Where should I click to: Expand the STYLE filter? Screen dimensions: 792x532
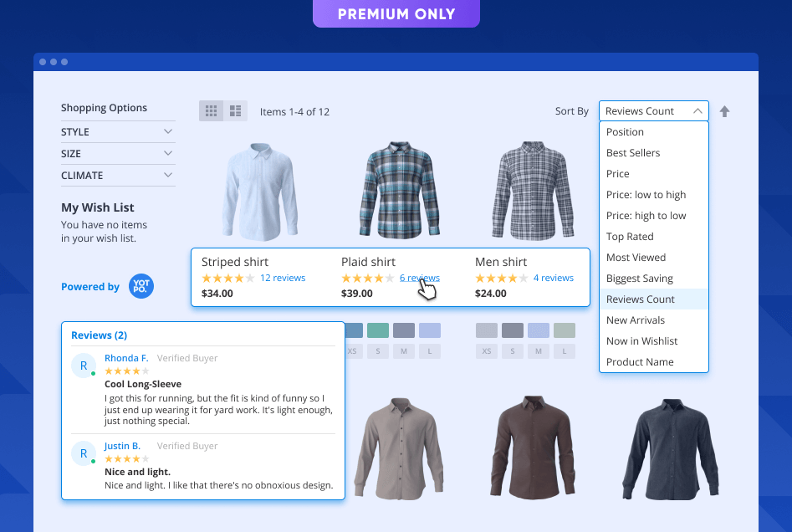pyautogui.click(x=118, y=132)
